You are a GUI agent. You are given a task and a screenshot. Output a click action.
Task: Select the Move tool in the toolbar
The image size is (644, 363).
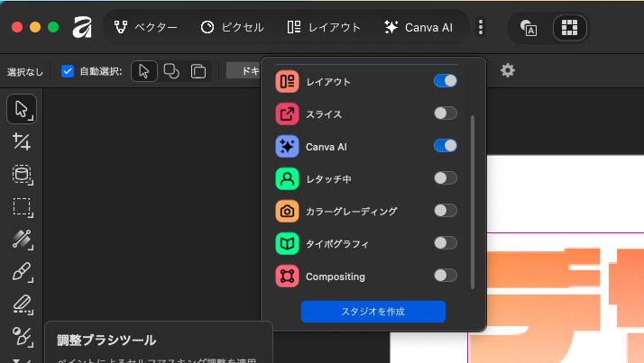22,110
